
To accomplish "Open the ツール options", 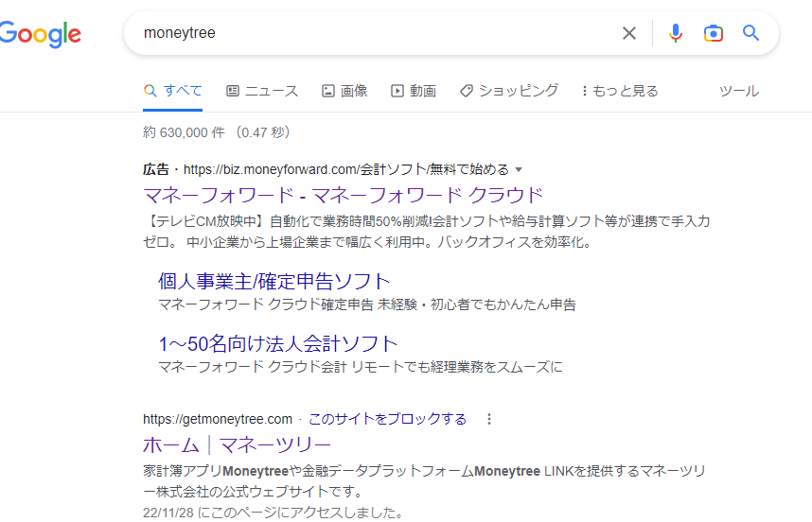I will click(739, 91).
